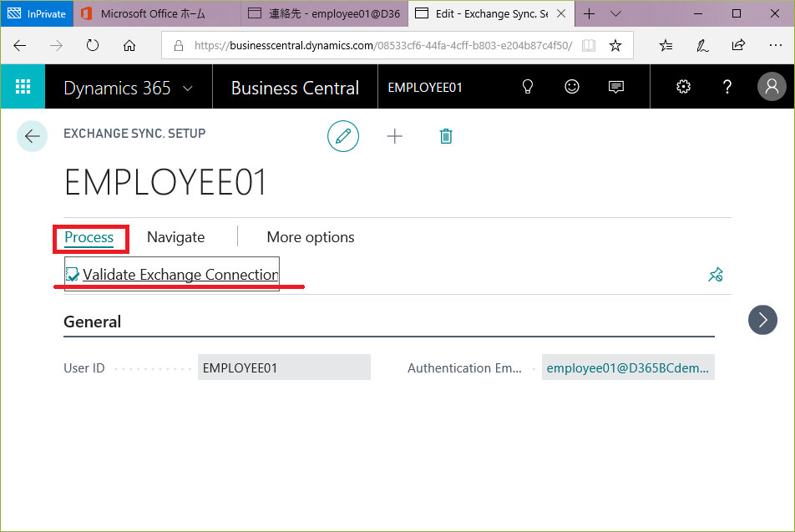Open browser settings and more menu
Image resolution: width=795 pixels, height=532 pixels.
pos(775,46)
